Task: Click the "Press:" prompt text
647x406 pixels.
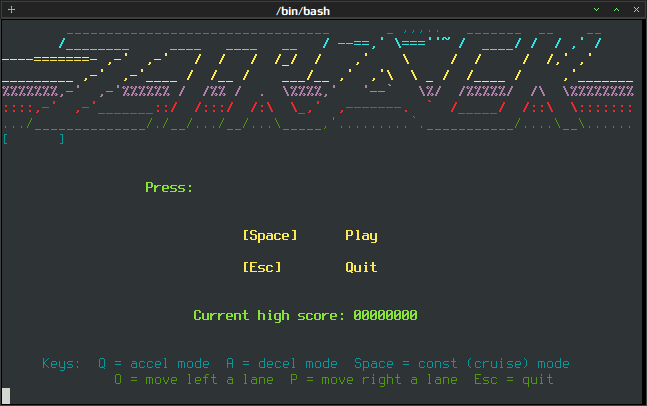Action: (x=169, y=188)
